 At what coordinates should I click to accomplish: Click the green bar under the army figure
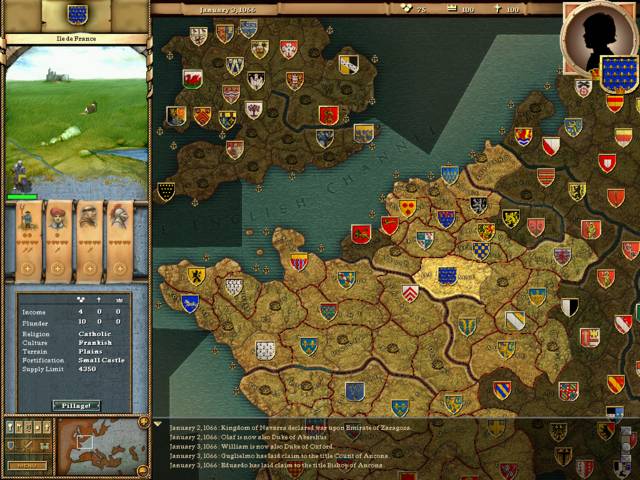point(22,197)
